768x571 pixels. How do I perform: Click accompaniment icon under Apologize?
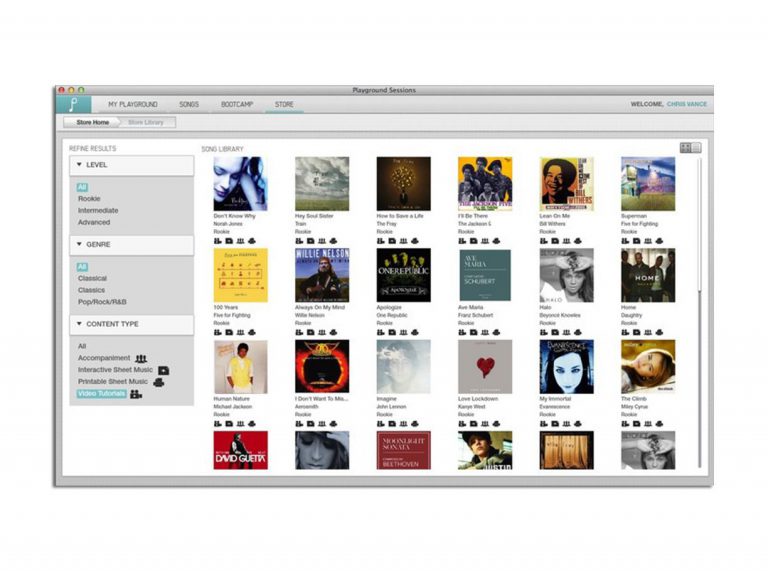pos(403,333)
